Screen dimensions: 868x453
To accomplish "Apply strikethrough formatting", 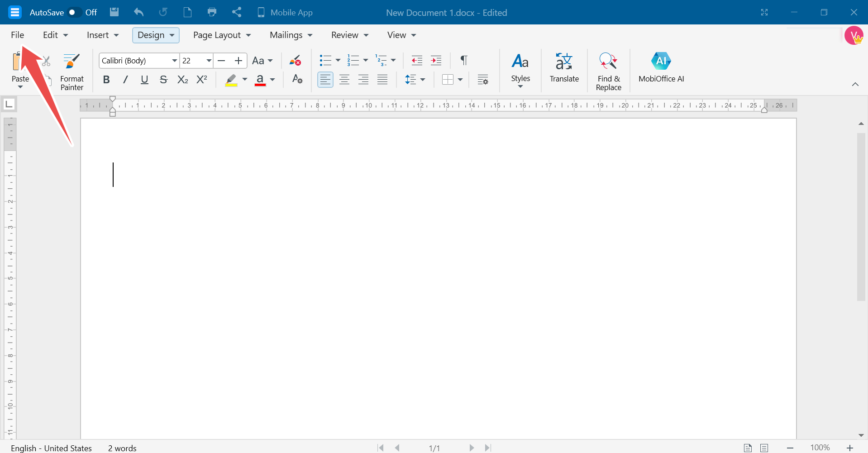I will click(163, 80).
